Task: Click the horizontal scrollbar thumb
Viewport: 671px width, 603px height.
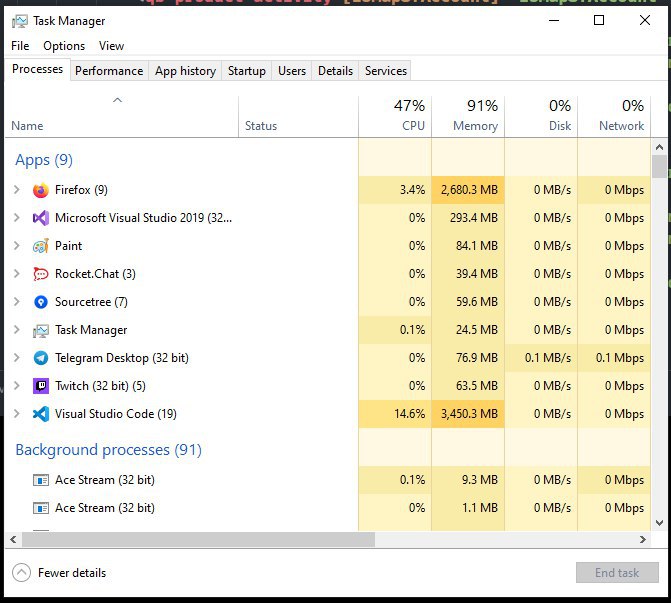Action: click(x=199, y=540)
